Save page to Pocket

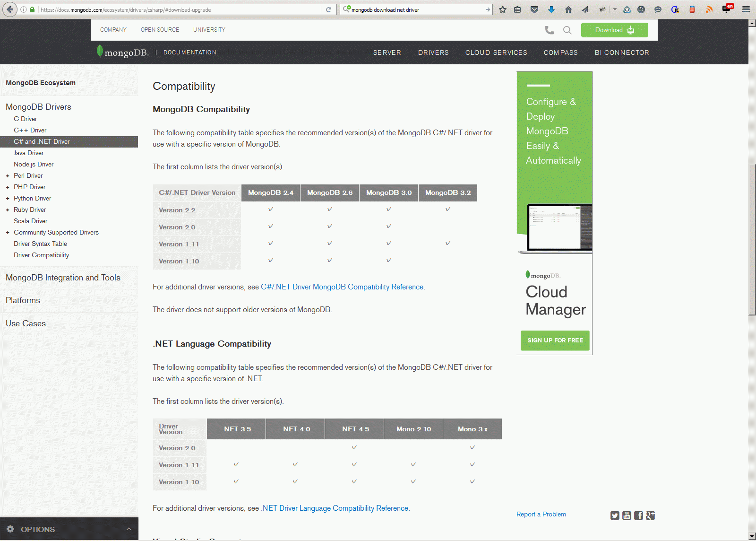tap(534, 9)
